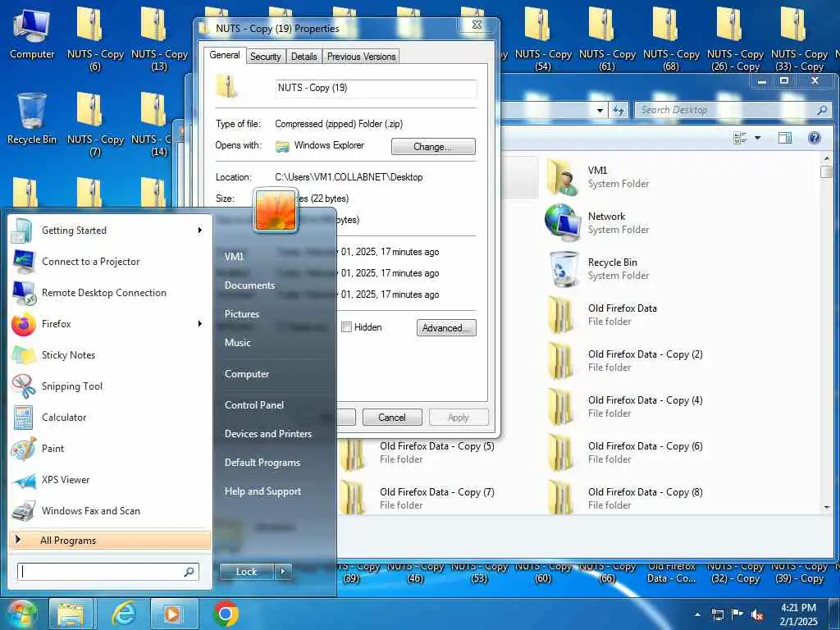840x630 pixels.
Task: Select Old Firefox Data - Copy (8) folder
Action: point(626,498)
